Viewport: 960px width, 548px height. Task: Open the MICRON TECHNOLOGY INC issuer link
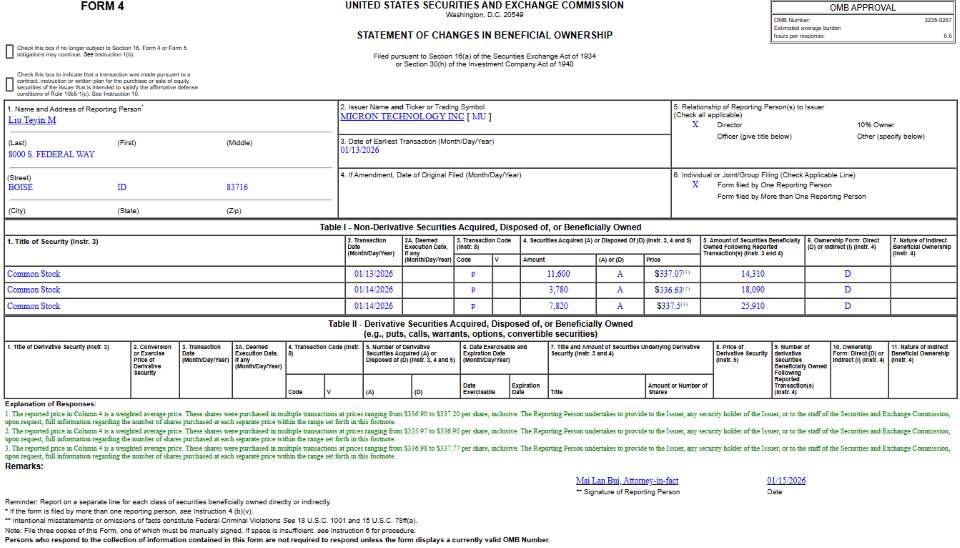(402, 116)
